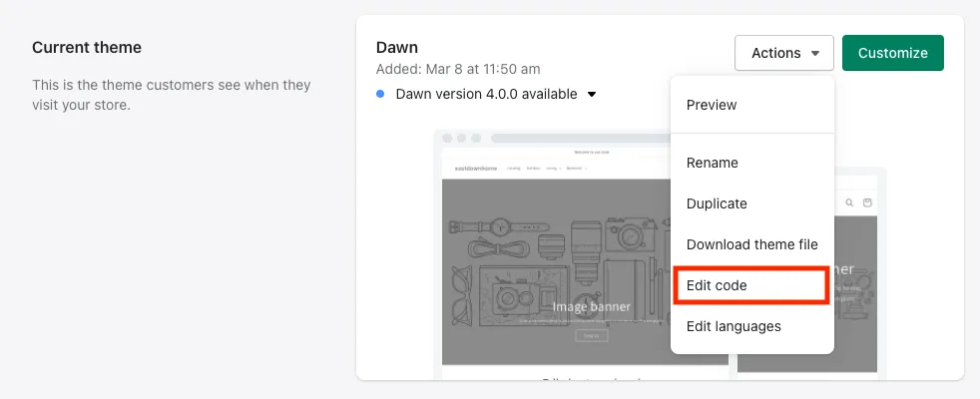The width and height of the screenshot is (980, 399).
Task: Click the small button in the image banner preview
Action: tap(591, 335)
